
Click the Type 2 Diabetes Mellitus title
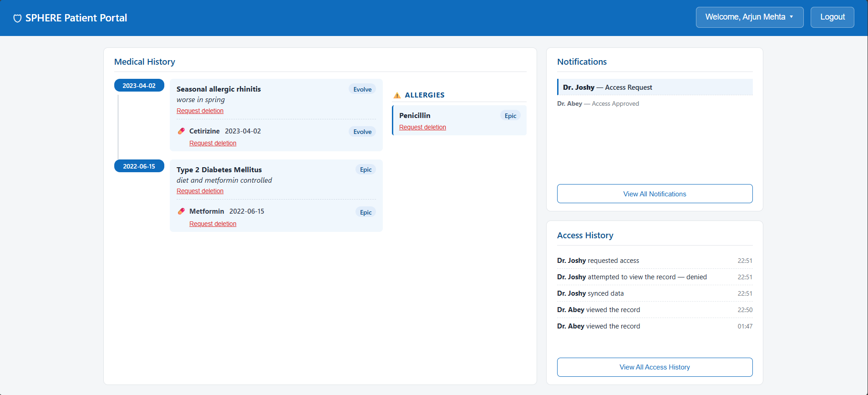pyautogui.click(x=219, y=169)
